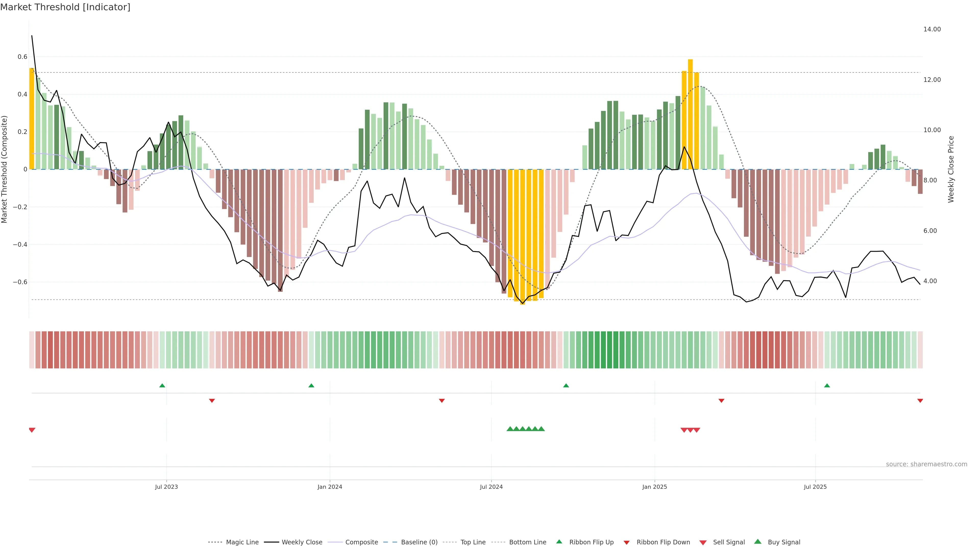Viewport: 980px width, 551px height.
Task: Click Buy Signal legend triangle icon
Action: [x=757, y=542]
